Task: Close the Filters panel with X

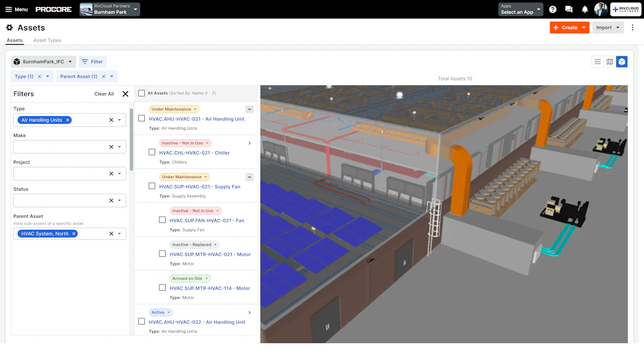Action: [125, 94]
